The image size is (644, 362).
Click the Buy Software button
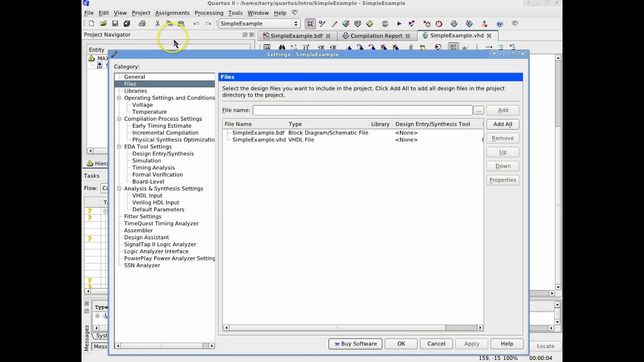355,344
